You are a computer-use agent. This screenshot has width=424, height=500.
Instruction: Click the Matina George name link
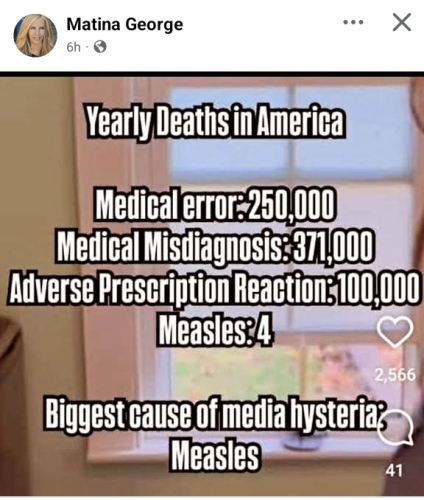tap(125, 25)
